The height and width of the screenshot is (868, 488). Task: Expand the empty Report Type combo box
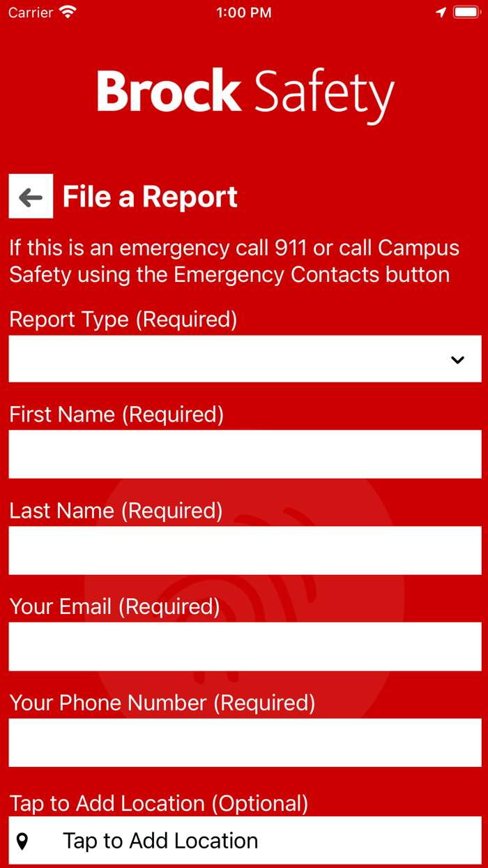(244, 359)
